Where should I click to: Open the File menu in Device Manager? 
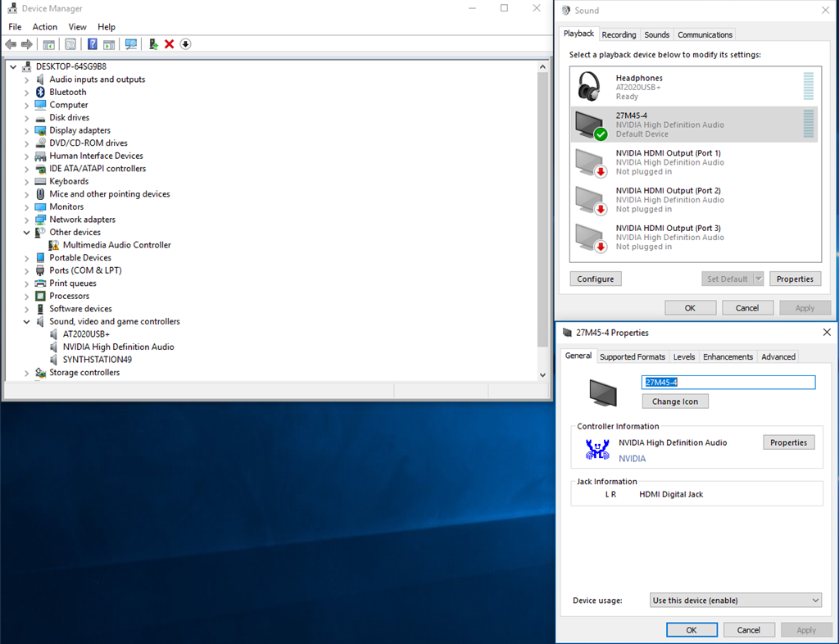click(15, 27)
